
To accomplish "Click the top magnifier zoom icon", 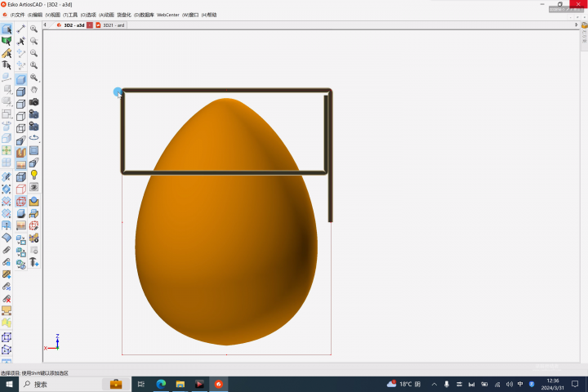I will click(x=34, y=29).
